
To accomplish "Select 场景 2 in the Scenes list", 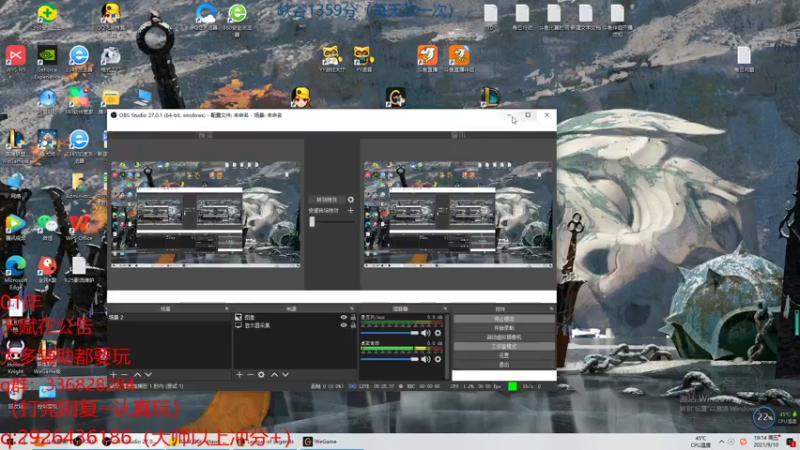I will pyautogui.click(x=169, y=317).
